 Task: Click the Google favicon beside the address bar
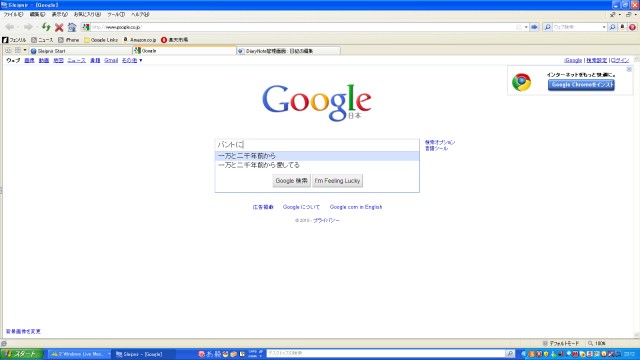86,27
